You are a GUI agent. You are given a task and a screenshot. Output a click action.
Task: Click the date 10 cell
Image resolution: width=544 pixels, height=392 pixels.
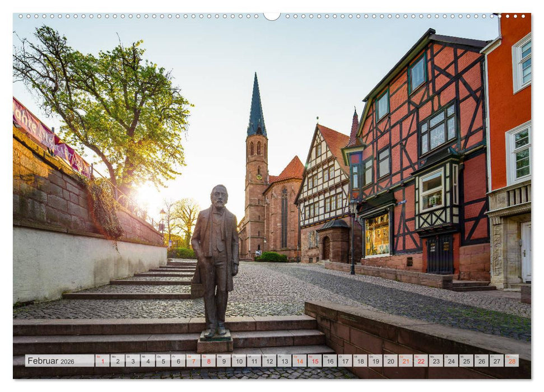238,361
